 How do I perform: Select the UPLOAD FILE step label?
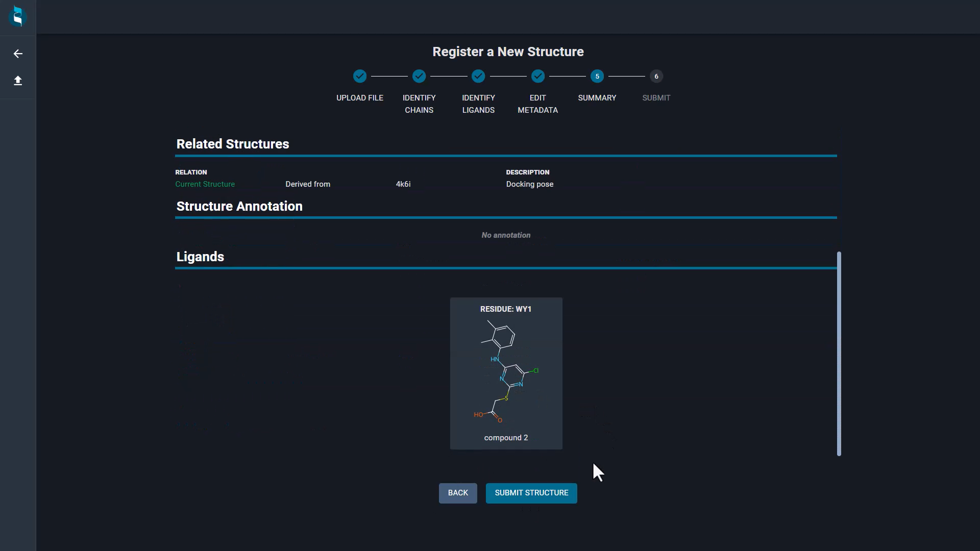click(x=360, y=98)
